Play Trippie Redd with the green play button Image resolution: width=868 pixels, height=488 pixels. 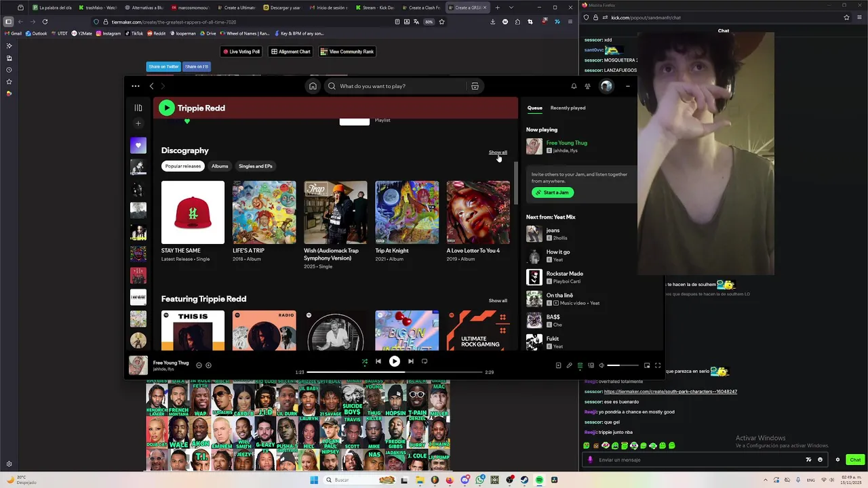(166, 108)
